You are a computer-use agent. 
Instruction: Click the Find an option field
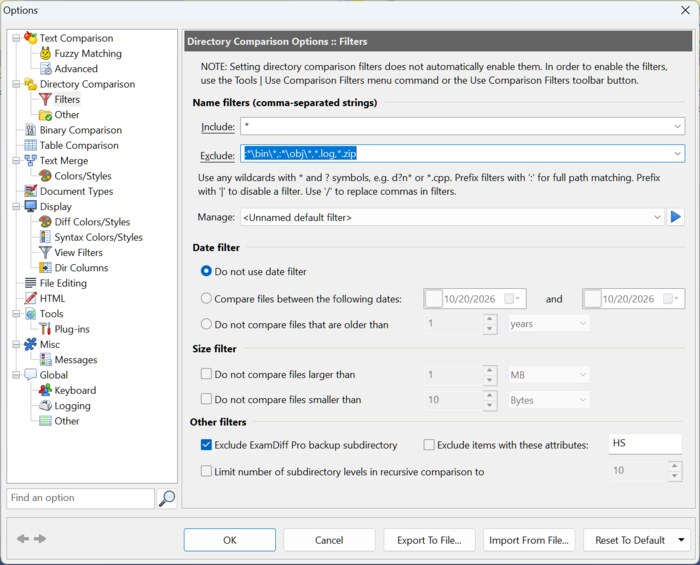pyautogui.click(x=81, y=498)
